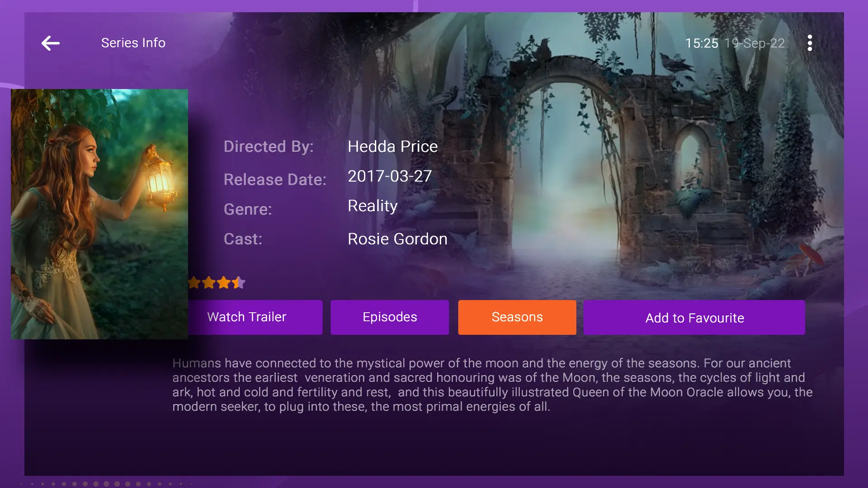This screenshot has height=488, width=868.
Task: Open the highlighted Seasons button
Action: click(x=517, y=317)
